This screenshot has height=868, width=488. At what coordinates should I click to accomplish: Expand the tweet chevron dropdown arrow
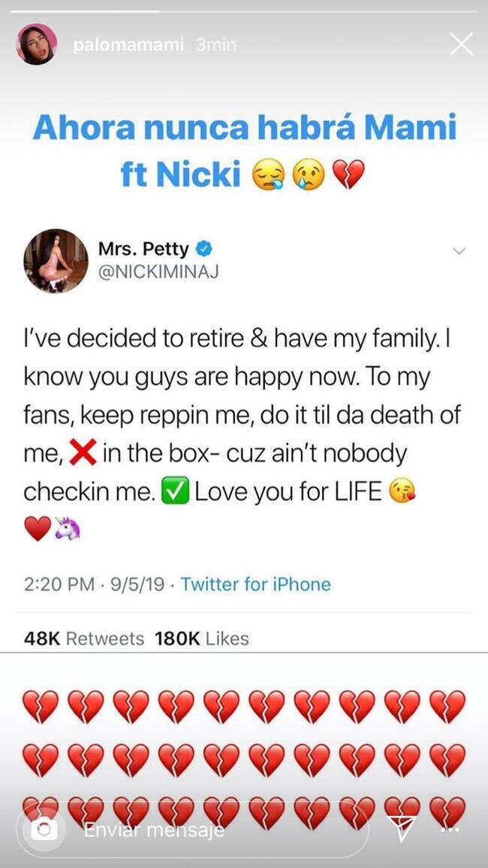(x=459, y=251)
